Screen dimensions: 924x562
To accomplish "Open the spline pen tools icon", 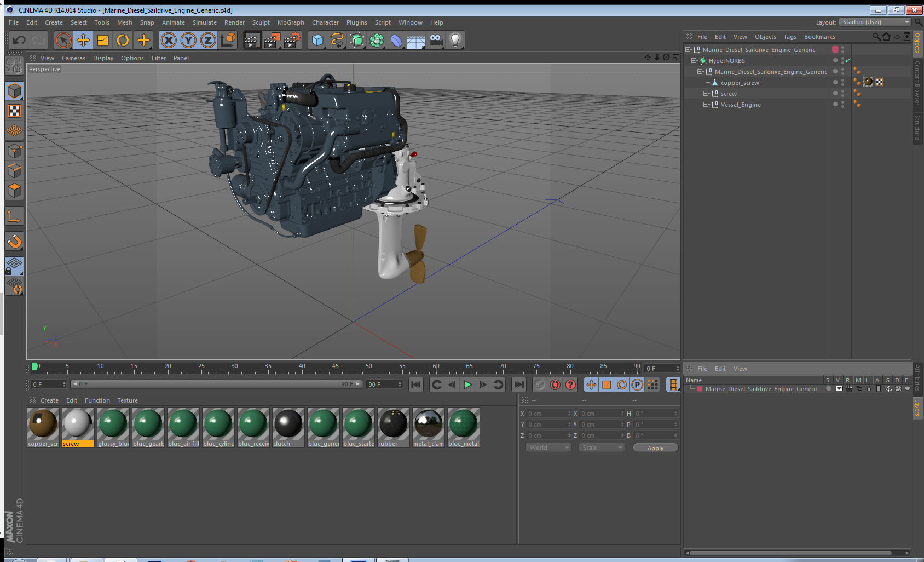I will [337, 40].
